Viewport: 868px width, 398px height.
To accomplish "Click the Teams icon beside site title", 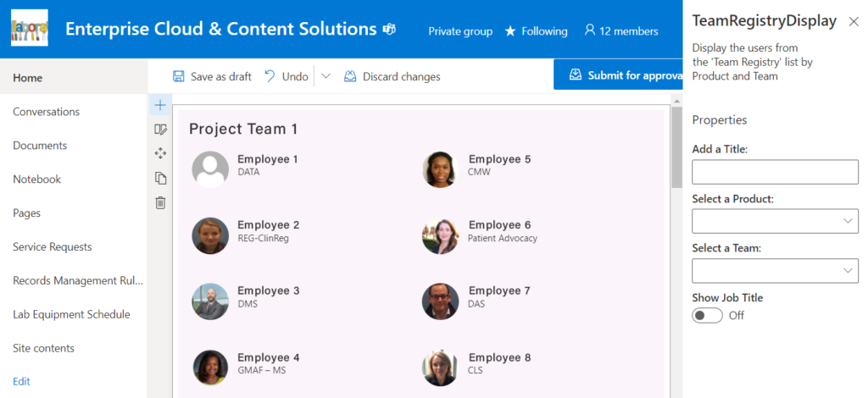I will coord(389,30).
